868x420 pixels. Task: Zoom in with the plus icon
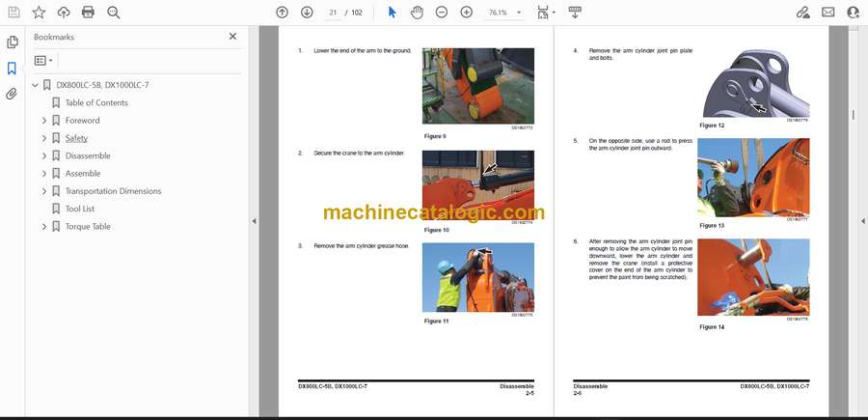click(467, 13)
